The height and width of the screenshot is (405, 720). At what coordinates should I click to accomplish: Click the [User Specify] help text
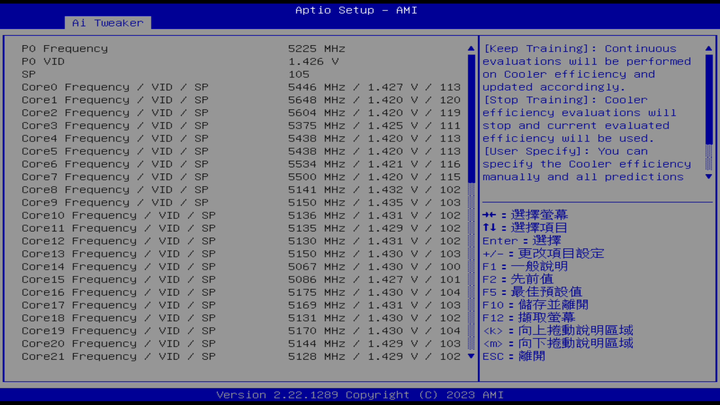coord(587,164)
